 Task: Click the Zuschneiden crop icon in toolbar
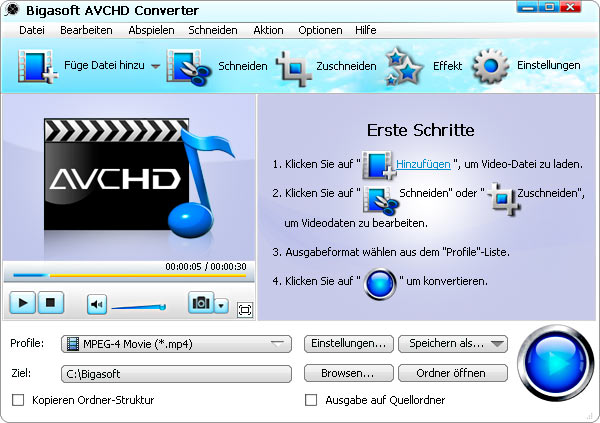coord(294,68)
